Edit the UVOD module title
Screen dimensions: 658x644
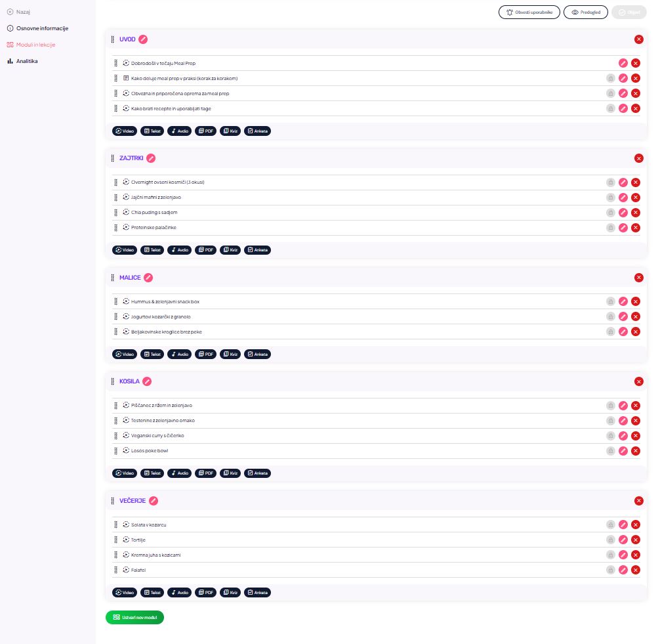tap(143, 39)
